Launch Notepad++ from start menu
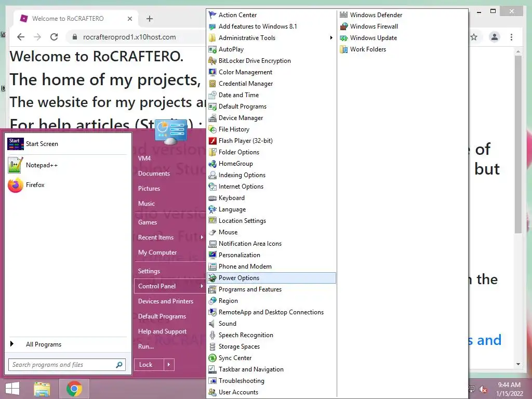The height and width of the screenshot is (399, 532). (x=67, y=165)
